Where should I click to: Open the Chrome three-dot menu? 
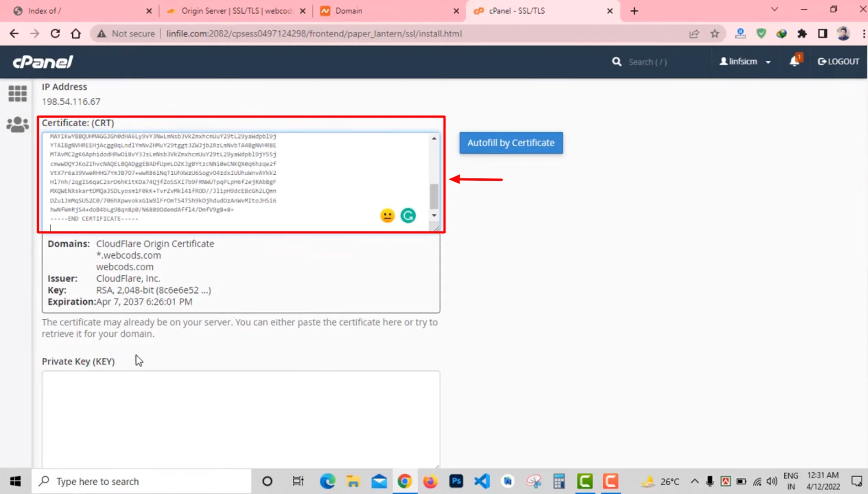[x=863, y=33]
